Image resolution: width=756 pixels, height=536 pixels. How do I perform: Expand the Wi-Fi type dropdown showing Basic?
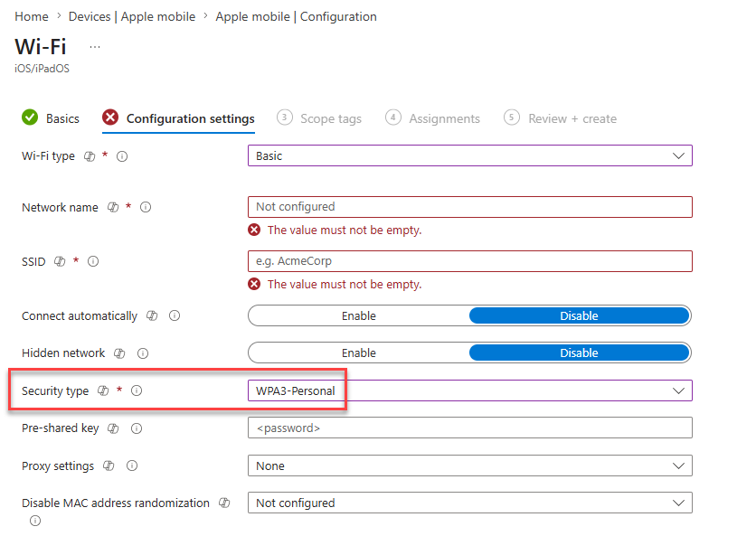[470, 155]
